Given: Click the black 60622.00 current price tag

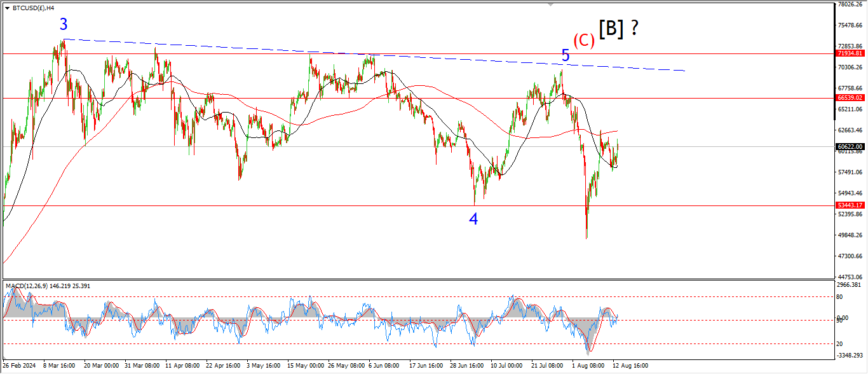Looking at the screenshot, I should [x=850, y=146].
